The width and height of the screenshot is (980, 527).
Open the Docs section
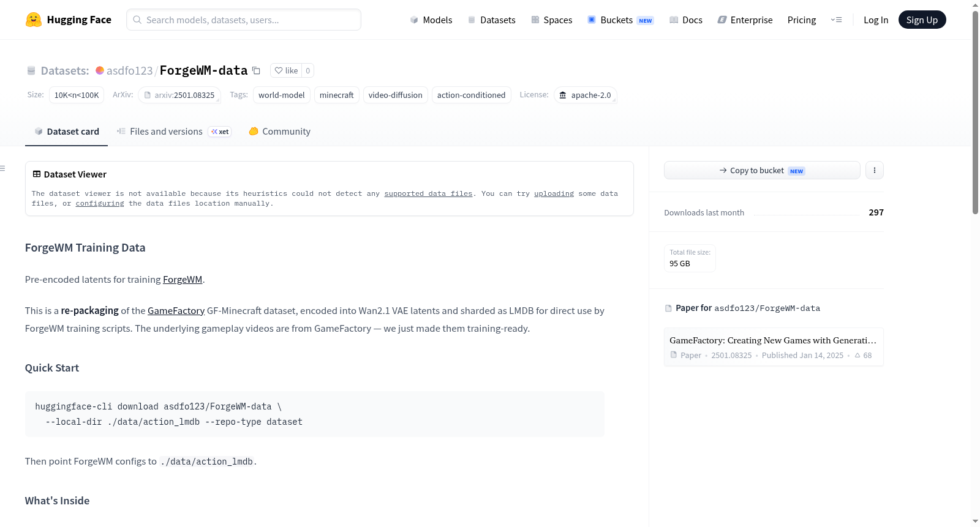coord(686,20)
